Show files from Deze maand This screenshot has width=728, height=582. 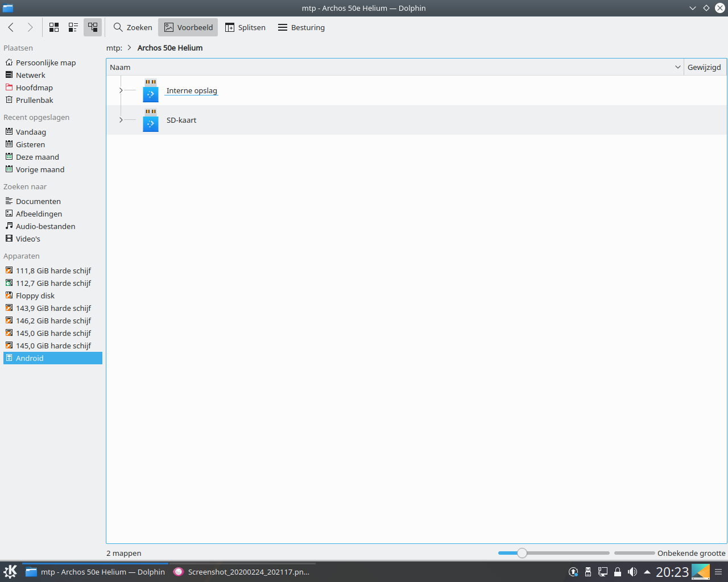53,157
